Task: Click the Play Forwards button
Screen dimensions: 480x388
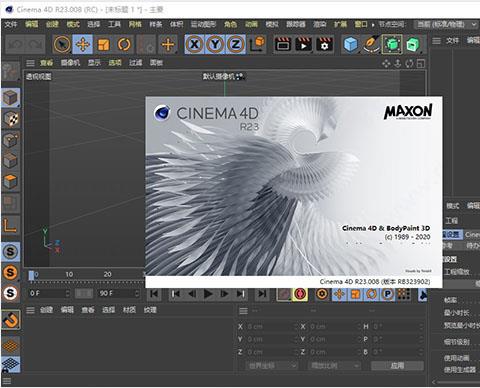Action: pos(208,294)
